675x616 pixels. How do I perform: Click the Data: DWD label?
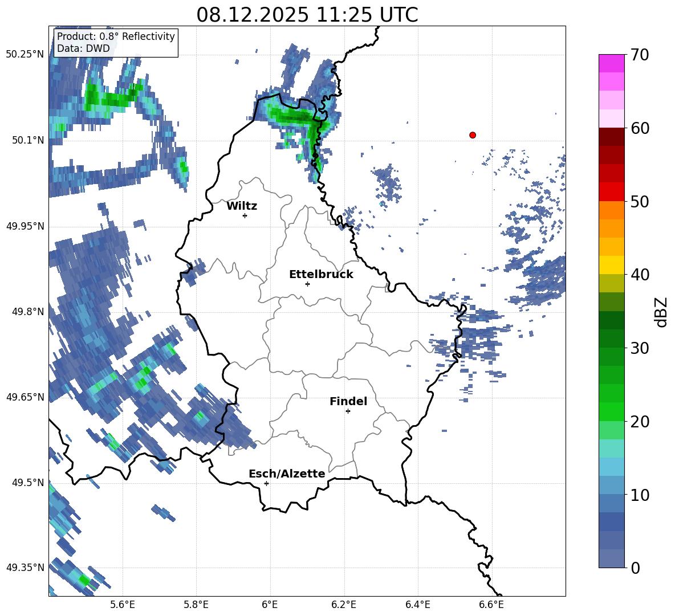83,48
